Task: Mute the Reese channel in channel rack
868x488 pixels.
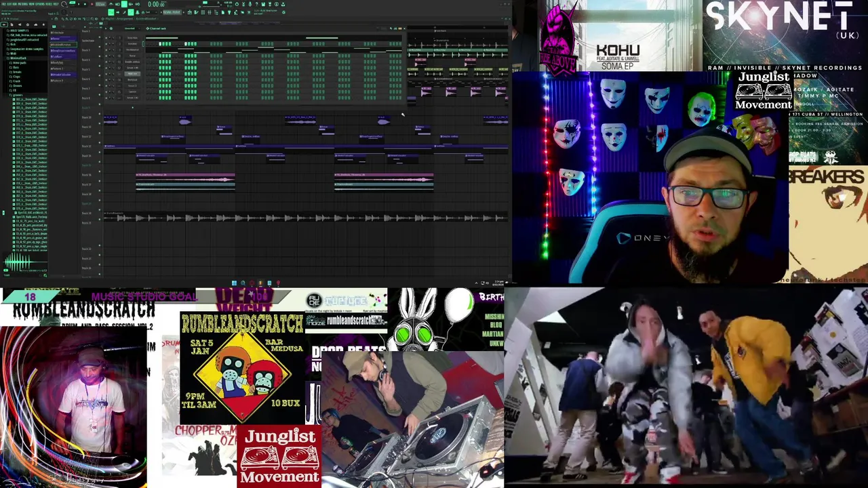Action: point(106,56)
